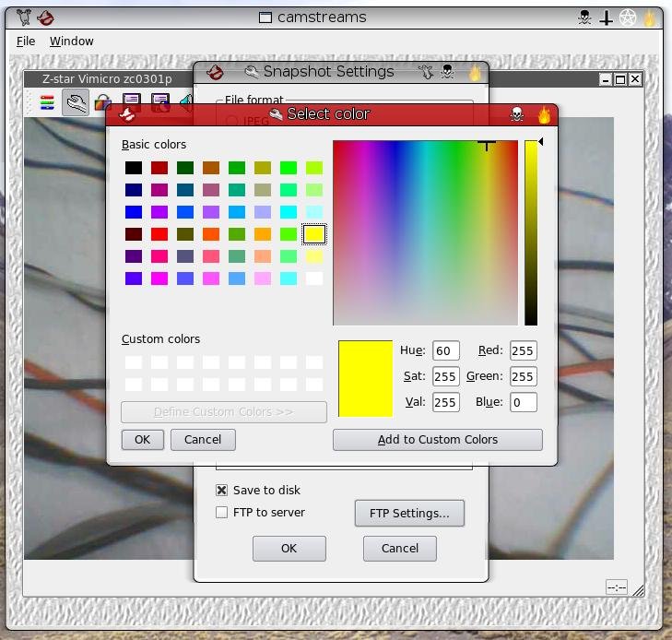The image size is (672, 640).
Task: Click the creature icon in Snapshot Settings title bar
Action: pos(426,72)
